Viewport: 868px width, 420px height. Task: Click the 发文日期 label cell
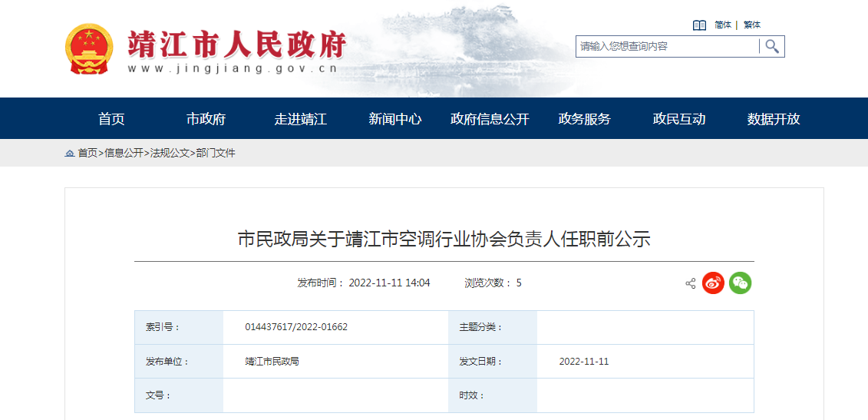[493, 362]
